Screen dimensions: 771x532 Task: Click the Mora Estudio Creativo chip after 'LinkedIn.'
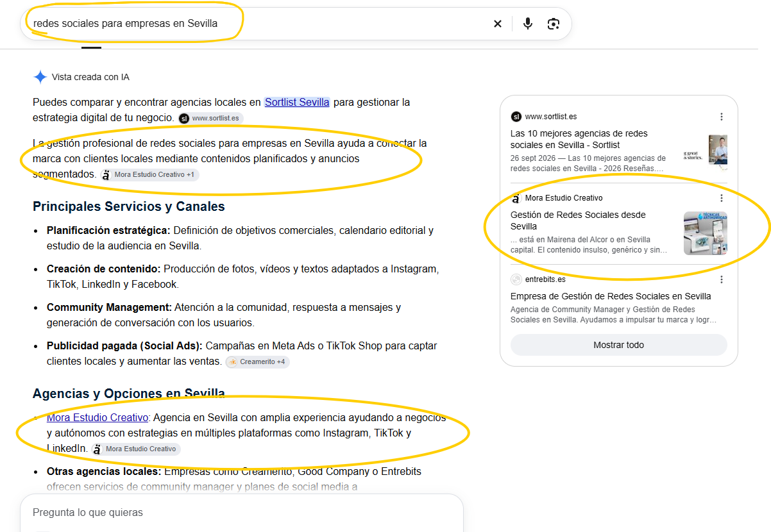(136, 449)
